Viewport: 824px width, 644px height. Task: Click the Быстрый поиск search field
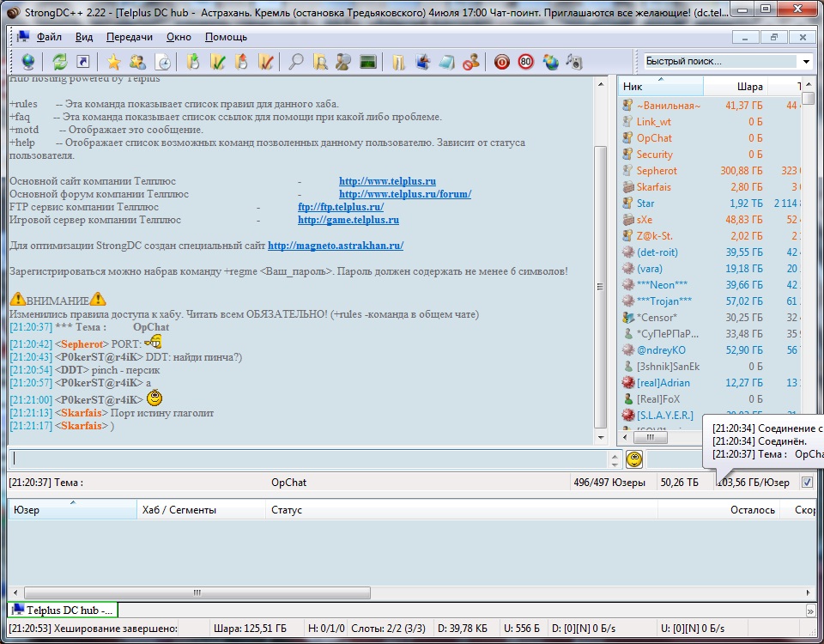[721, 62]
